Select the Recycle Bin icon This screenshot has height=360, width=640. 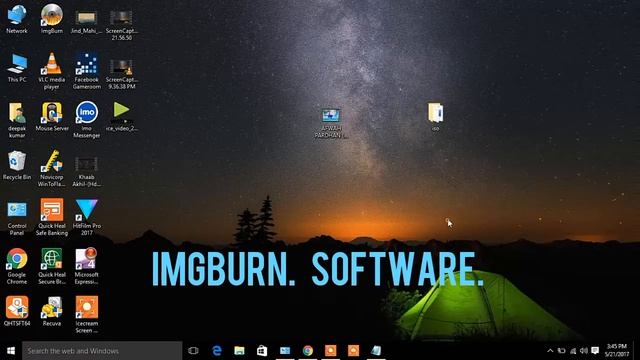[x=17, y=165]
